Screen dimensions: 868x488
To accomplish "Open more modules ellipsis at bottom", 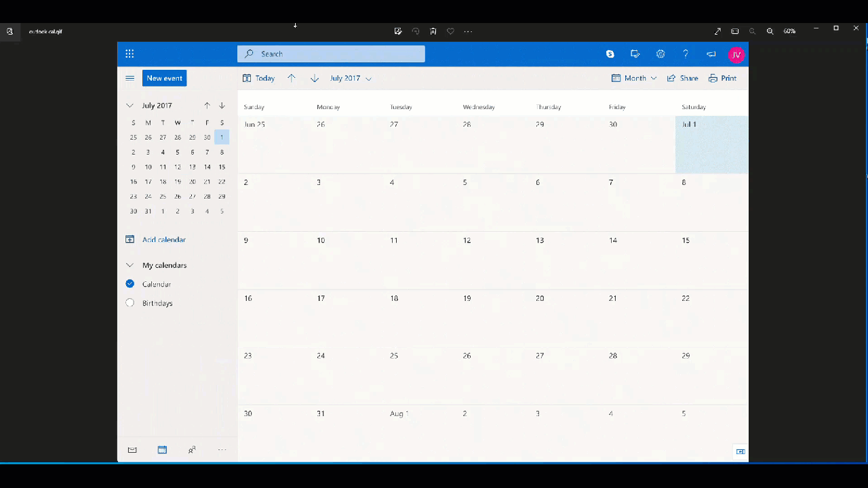I will point(222,450).
